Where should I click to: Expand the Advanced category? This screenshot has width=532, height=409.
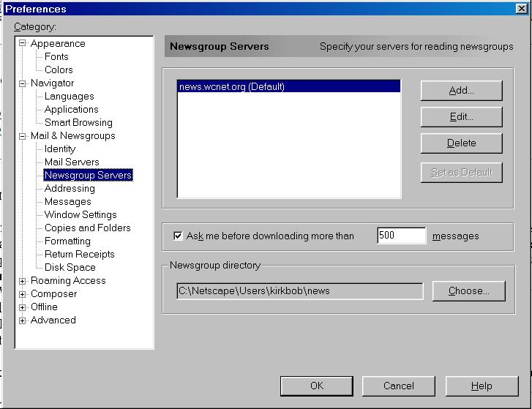coord(23,320)
